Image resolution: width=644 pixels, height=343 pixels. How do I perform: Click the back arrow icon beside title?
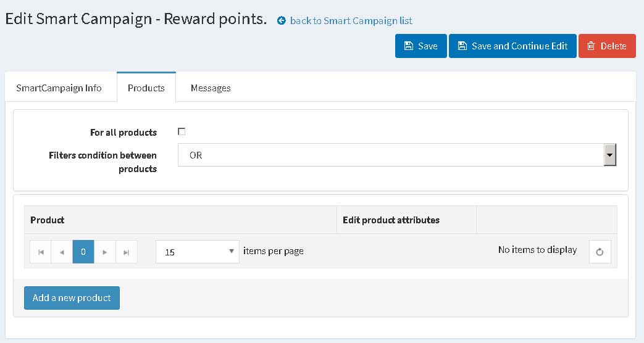click(x=282, y=20)
